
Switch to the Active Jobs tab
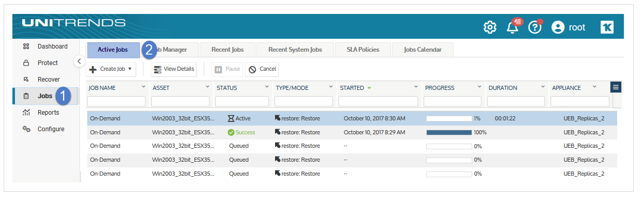(112, 50)
